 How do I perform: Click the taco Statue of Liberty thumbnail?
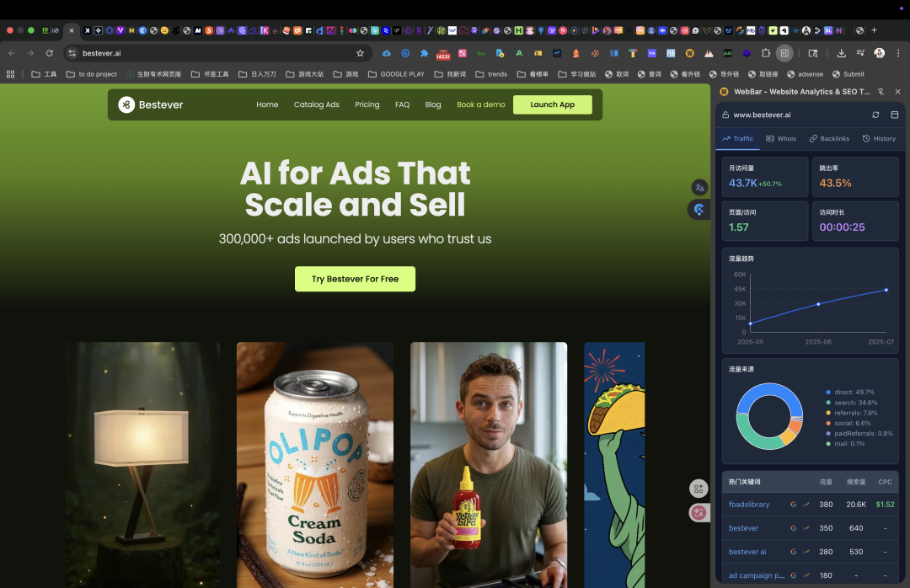(614, 464)
